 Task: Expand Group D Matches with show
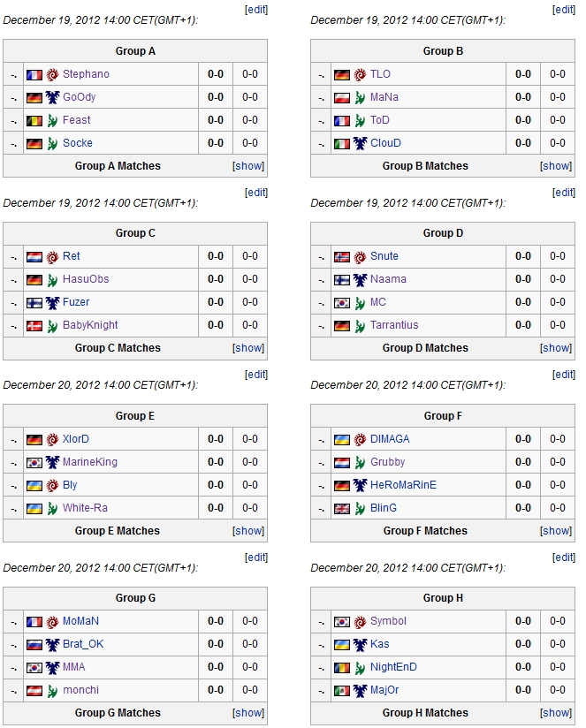(556, 348)
